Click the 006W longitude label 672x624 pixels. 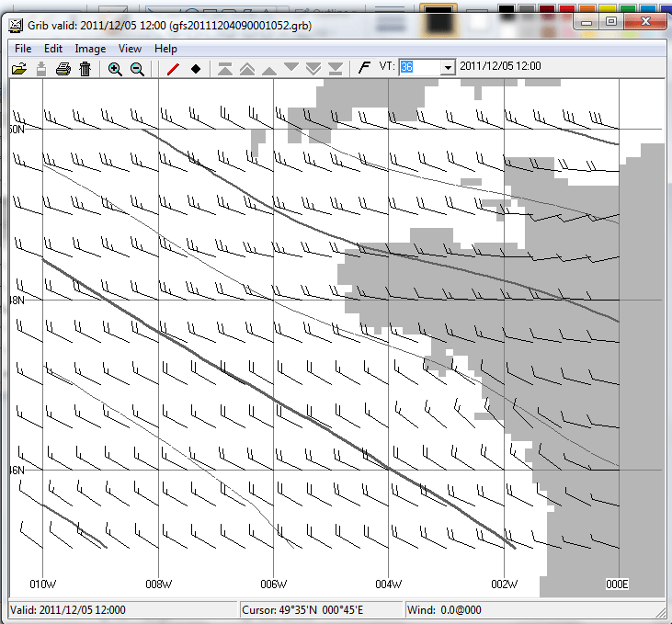(x=273, y=584)
